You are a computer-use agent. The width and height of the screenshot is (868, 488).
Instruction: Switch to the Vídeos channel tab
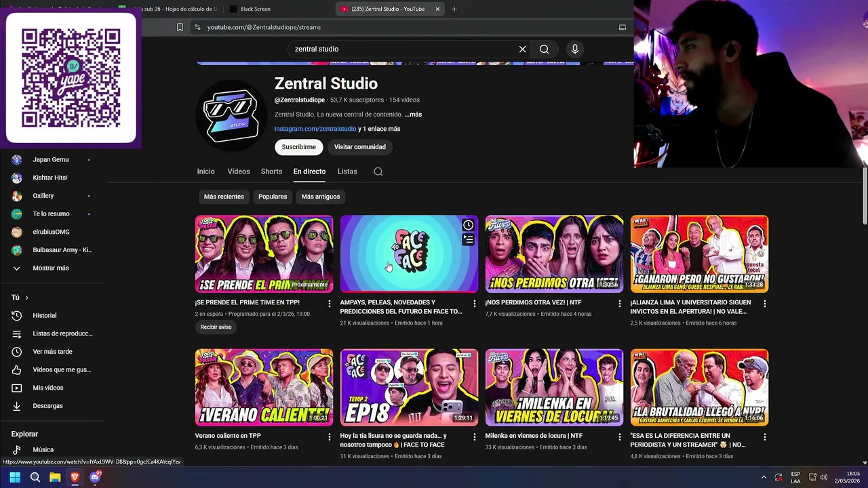[239, 171]
